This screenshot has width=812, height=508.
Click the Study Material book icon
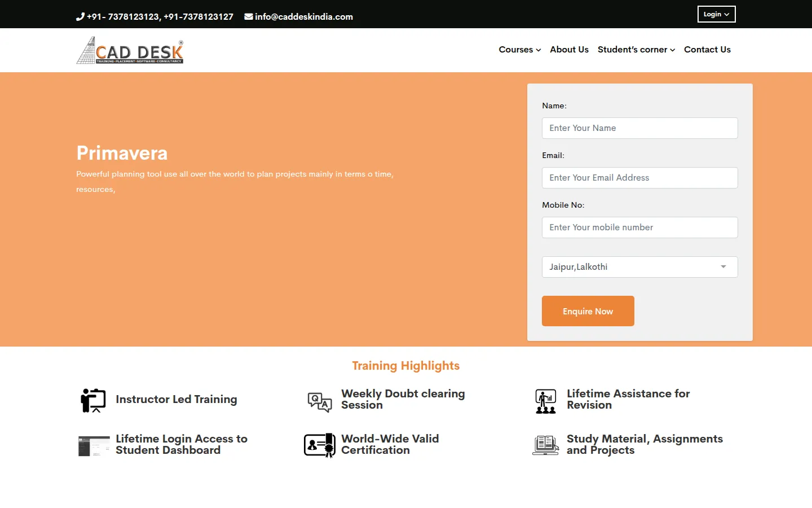click(545, 445)
